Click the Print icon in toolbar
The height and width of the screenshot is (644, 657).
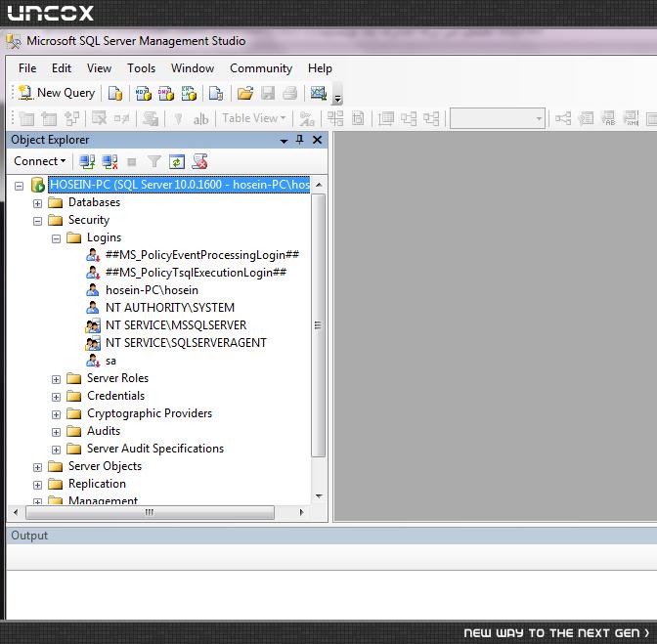point(290,93)
